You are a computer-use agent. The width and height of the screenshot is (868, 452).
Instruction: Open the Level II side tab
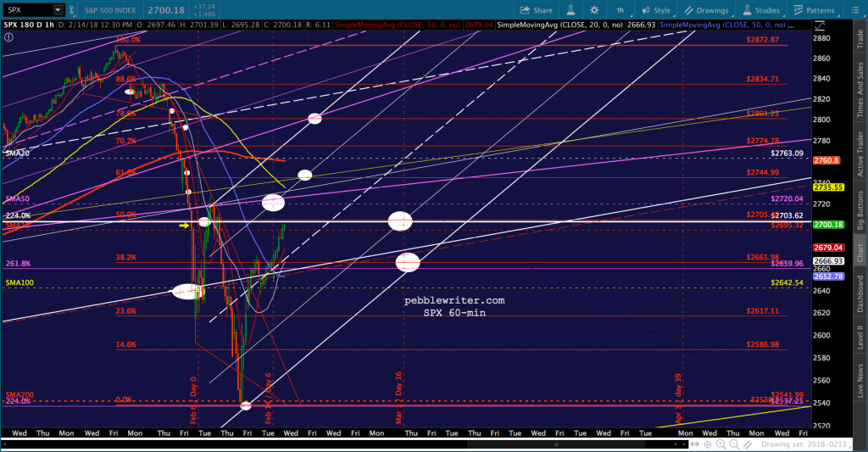pos(860,338)
